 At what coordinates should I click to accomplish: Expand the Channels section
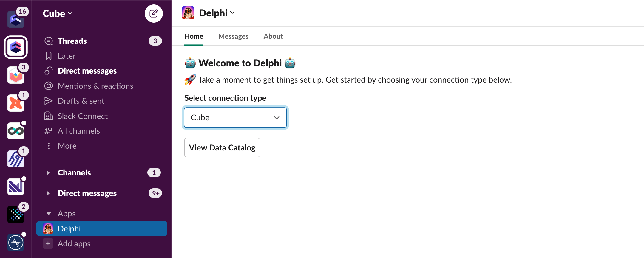click(48, 172)
